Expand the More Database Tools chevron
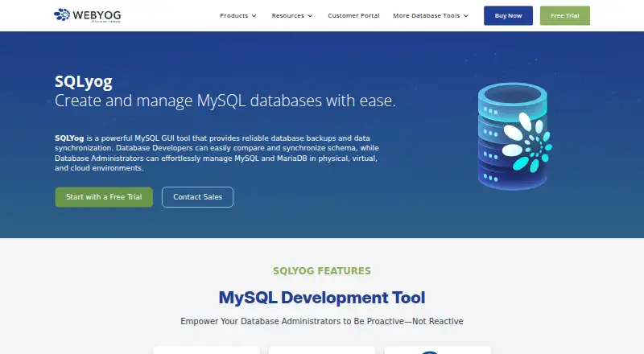Screen dimensions: 644x354 pos(466,15)
